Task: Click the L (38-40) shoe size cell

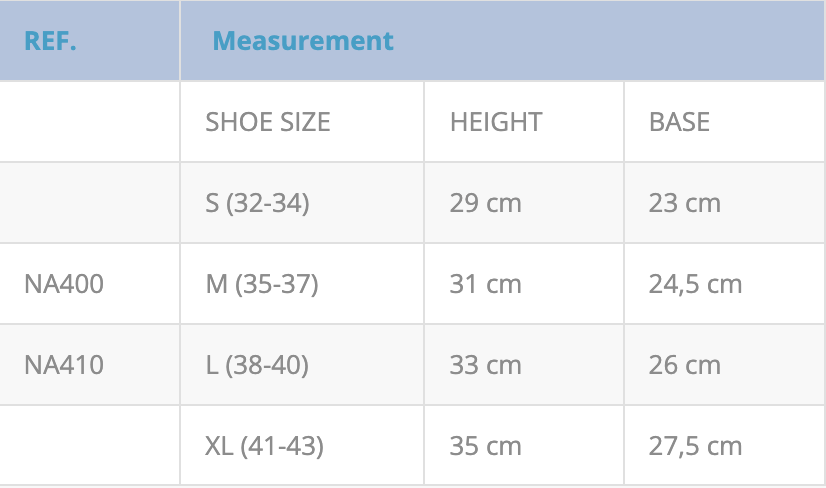Action: tap(257, 365)
